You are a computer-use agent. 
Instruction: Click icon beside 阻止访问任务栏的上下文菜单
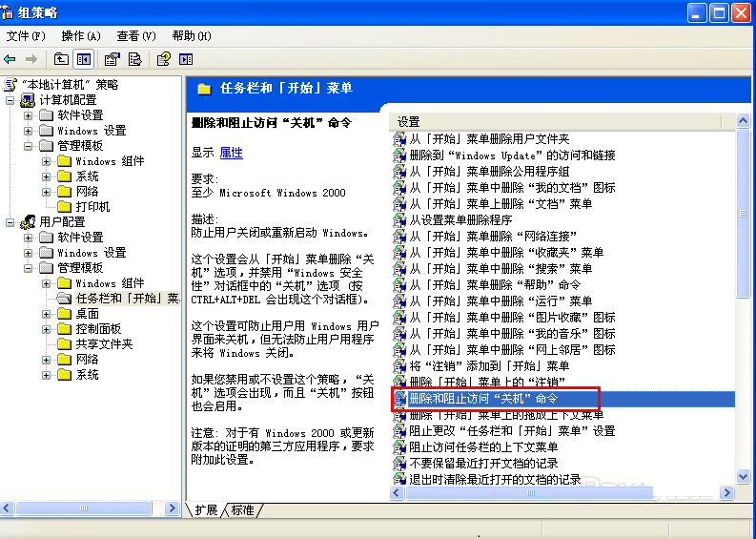click(x=399, y=447)
